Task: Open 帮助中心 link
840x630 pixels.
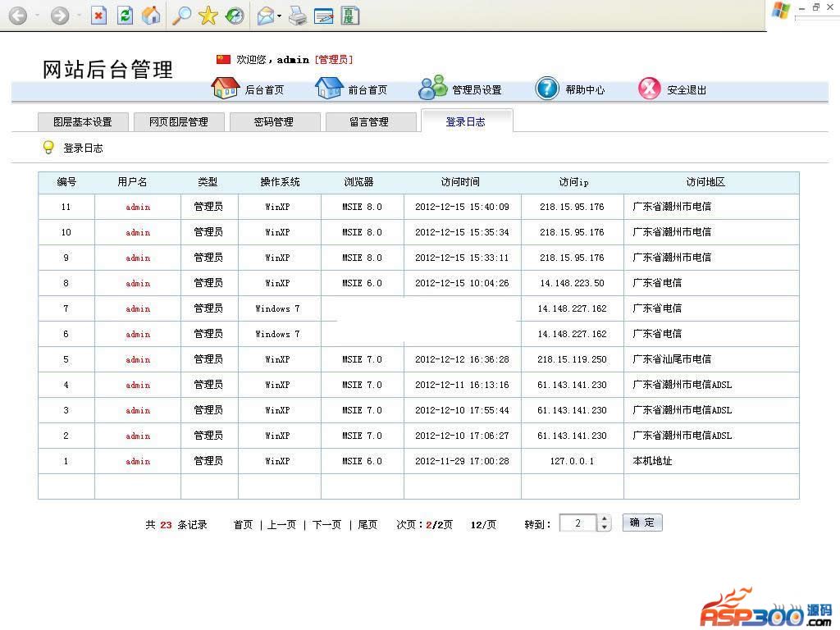Action: point(585,90)
